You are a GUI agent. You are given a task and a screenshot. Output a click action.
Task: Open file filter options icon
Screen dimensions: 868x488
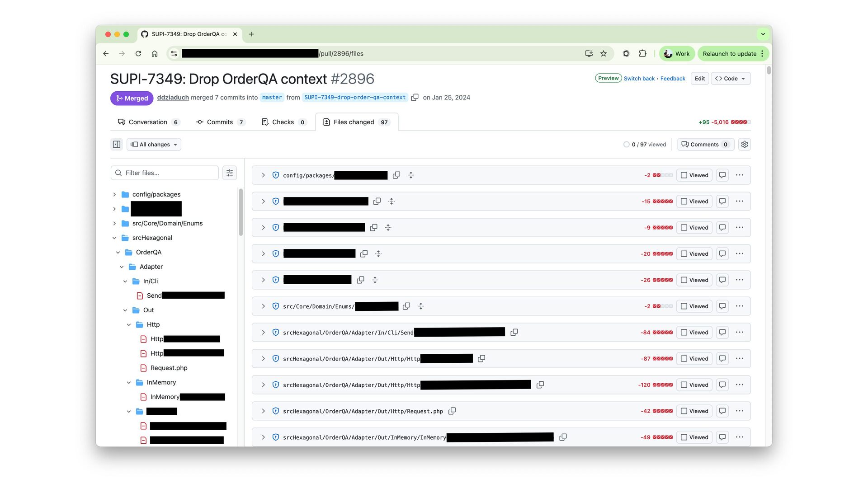[230, 173]
